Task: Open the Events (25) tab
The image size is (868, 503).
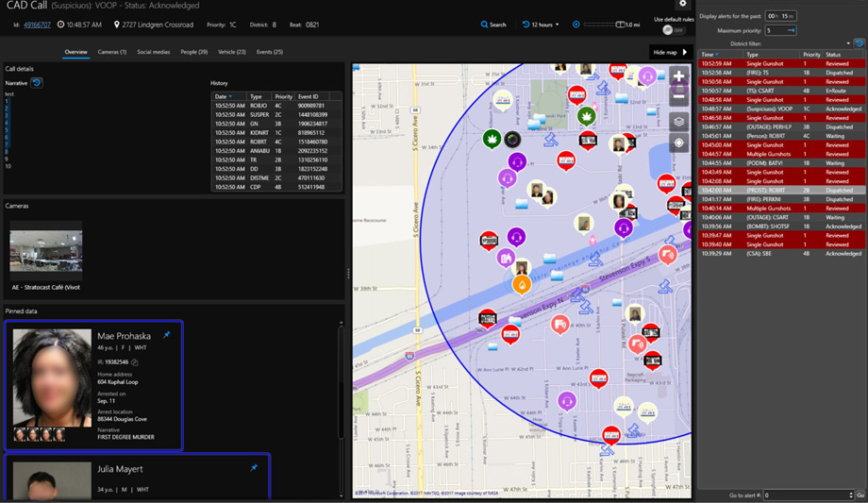Action: [x=270, y=52]
